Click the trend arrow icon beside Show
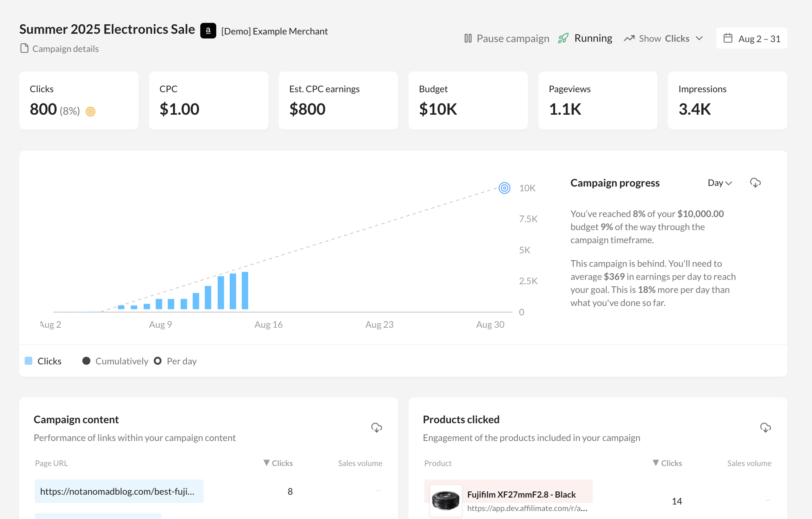The height and width of the screenshot is (519, 812). 629,38
